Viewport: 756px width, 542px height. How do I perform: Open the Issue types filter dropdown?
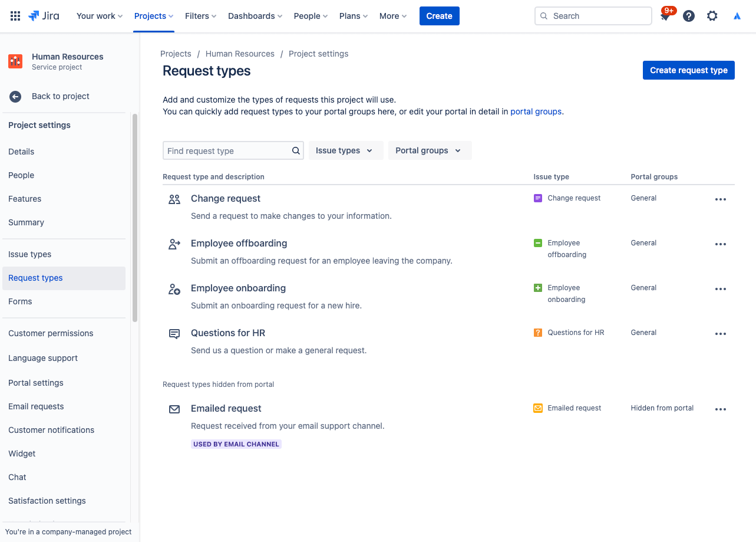coord(345,150)
